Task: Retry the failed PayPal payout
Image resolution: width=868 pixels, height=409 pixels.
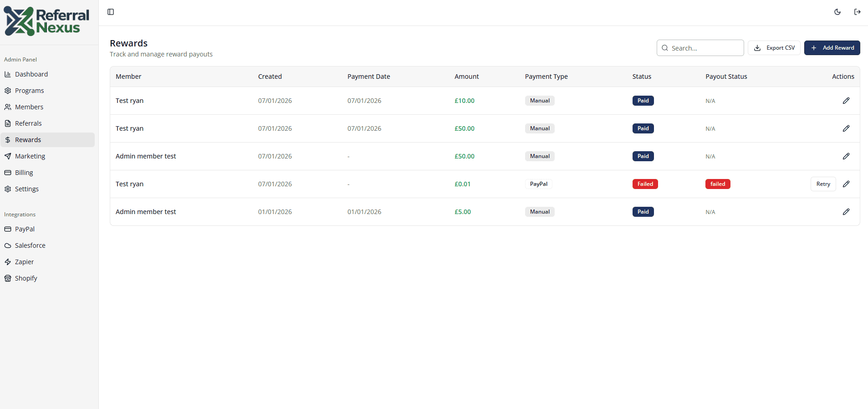Action: 823,184
